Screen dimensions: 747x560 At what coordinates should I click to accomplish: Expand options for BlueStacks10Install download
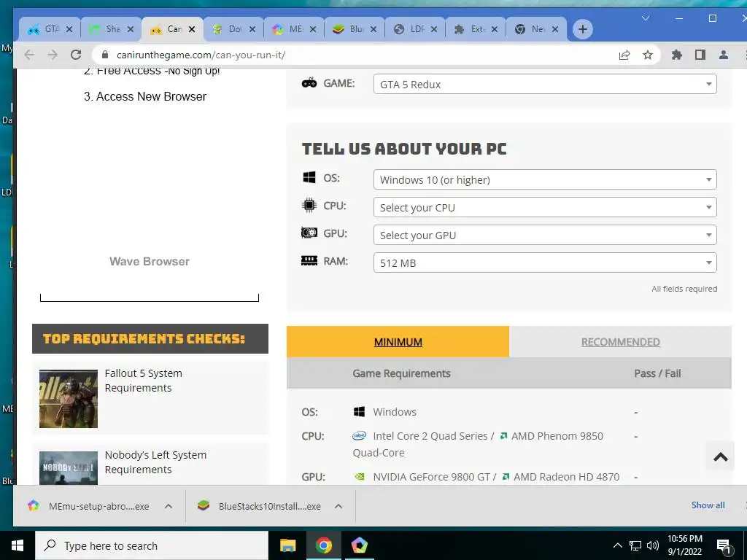point(338,506)
